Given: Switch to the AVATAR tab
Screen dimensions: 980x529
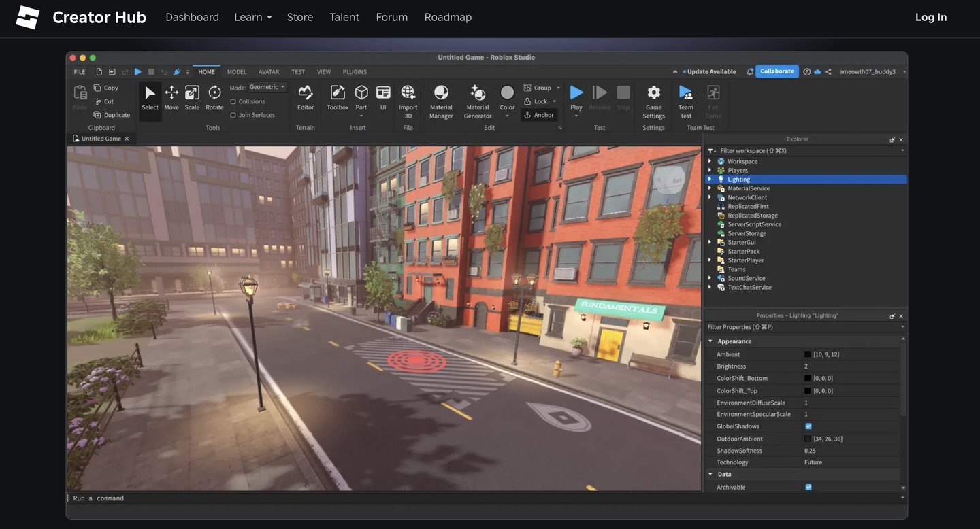Looking at the screenshot, I should tap(269, 72).
